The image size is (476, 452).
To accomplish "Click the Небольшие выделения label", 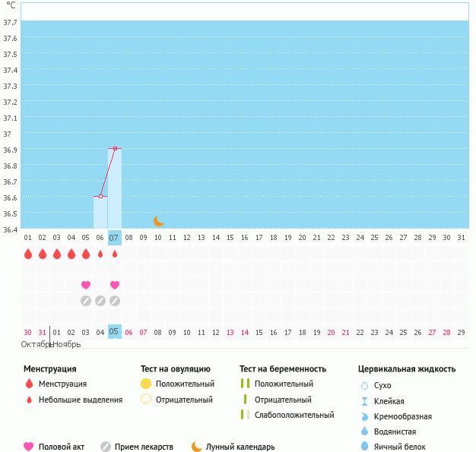I will 81,400.
